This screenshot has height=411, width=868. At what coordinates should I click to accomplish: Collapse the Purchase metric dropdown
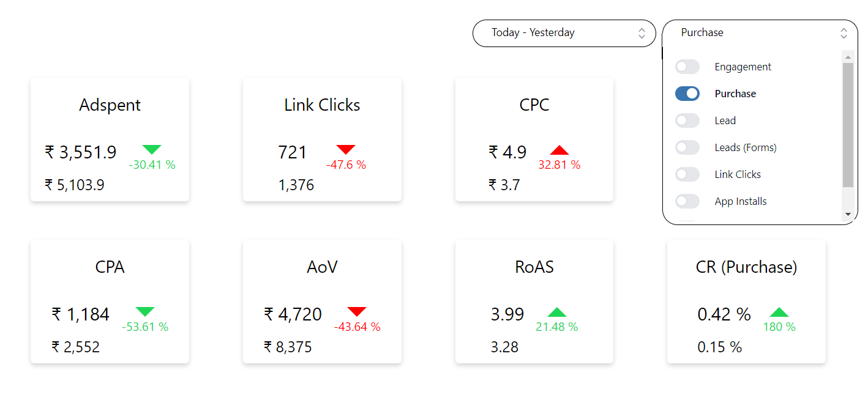(760, 33)
